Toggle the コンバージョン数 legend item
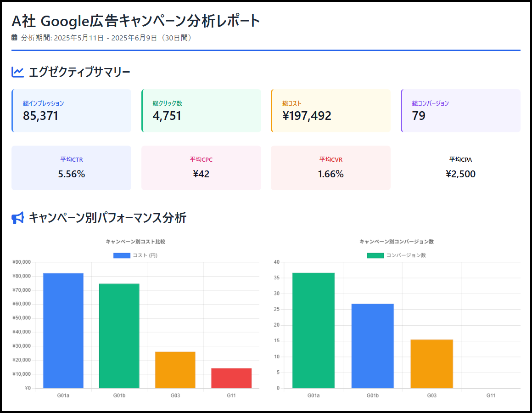Screen dimensions: 532x413 tap(396, 255)
